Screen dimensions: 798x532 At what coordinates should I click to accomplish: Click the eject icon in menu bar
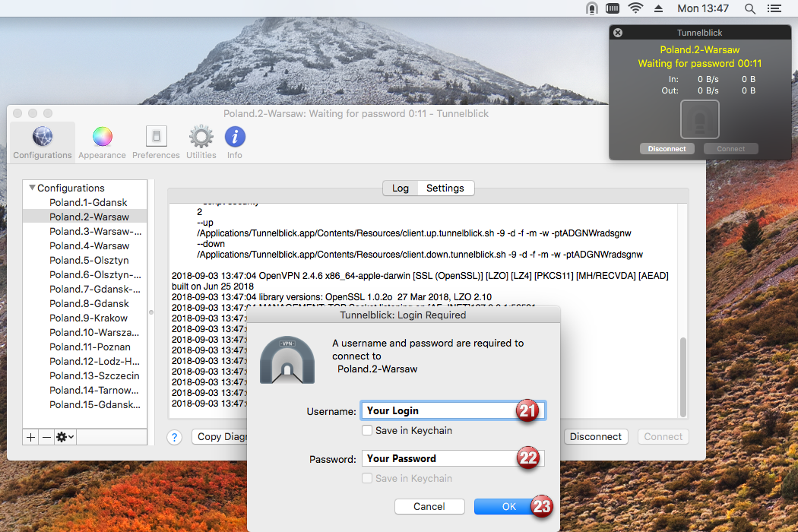pyautogui.click(x=659, y=8)
